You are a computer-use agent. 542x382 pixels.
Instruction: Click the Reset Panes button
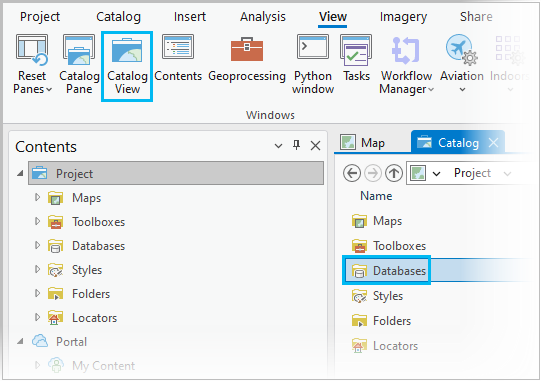coord(32,64)
